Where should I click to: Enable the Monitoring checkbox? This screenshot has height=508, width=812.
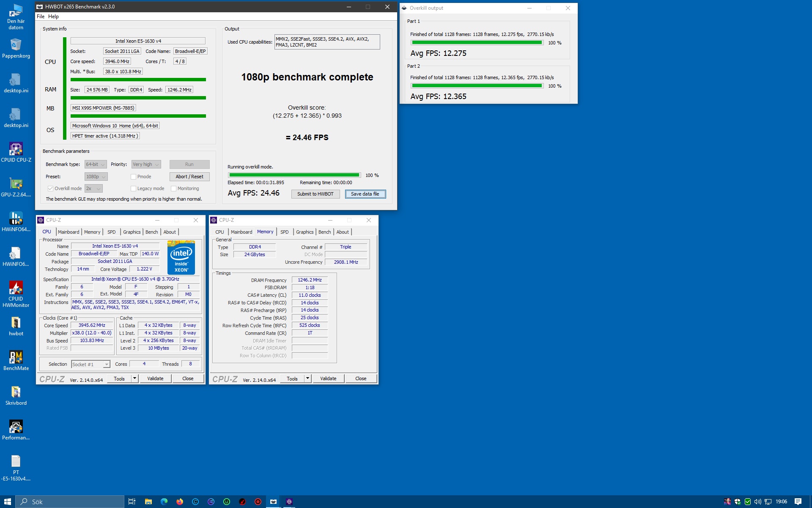point(173,189)
